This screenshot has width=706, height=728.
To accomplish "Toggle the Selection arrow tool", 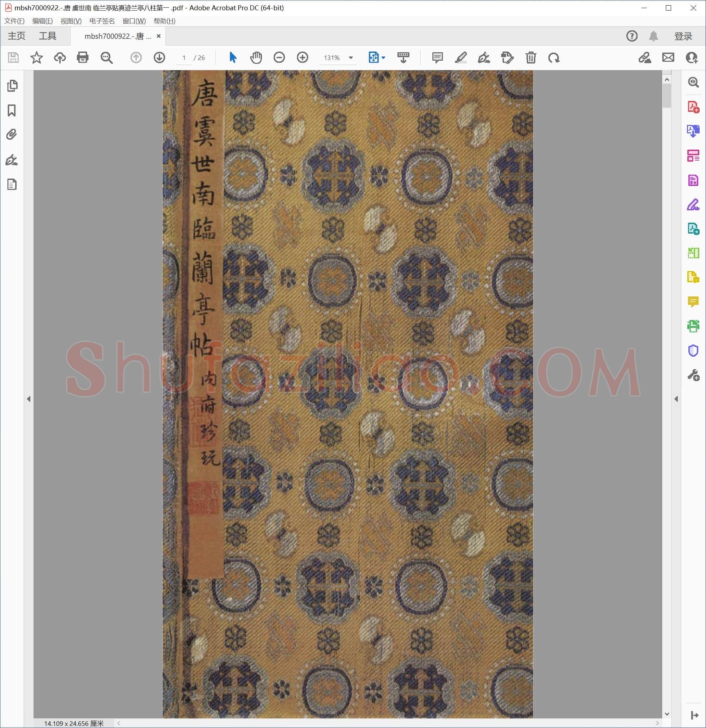I will [233, 58].
